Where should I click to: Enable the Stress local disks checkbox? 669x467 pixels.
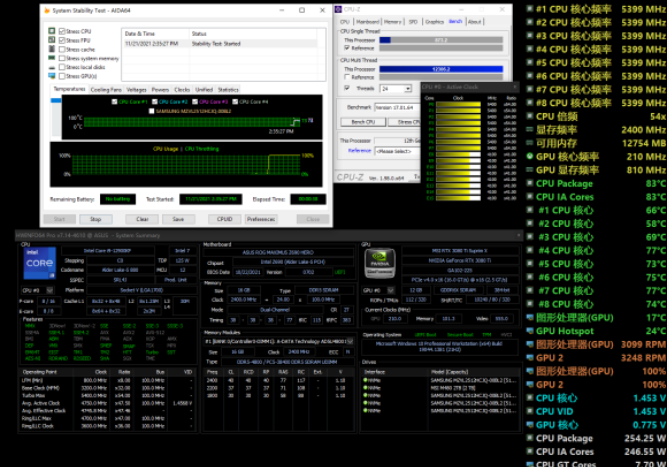62,67
